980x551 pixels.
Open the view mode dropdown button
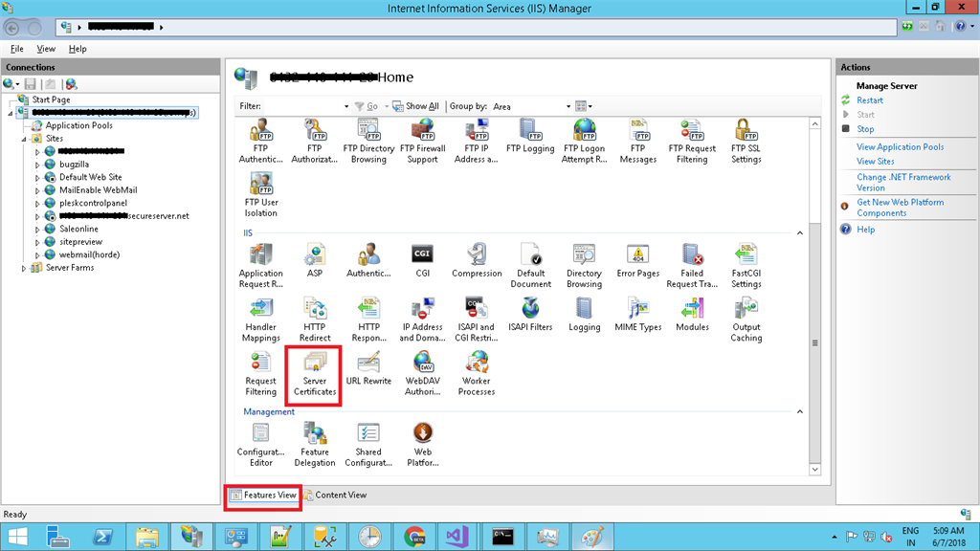point(584,106)
